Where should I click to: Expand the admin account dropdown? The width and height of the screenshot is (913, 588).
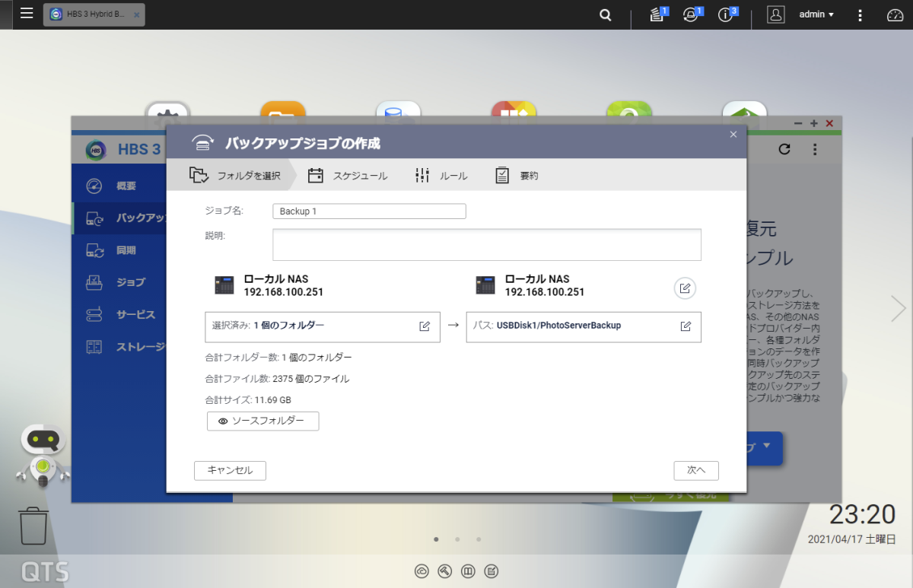[x=816, y=14]
